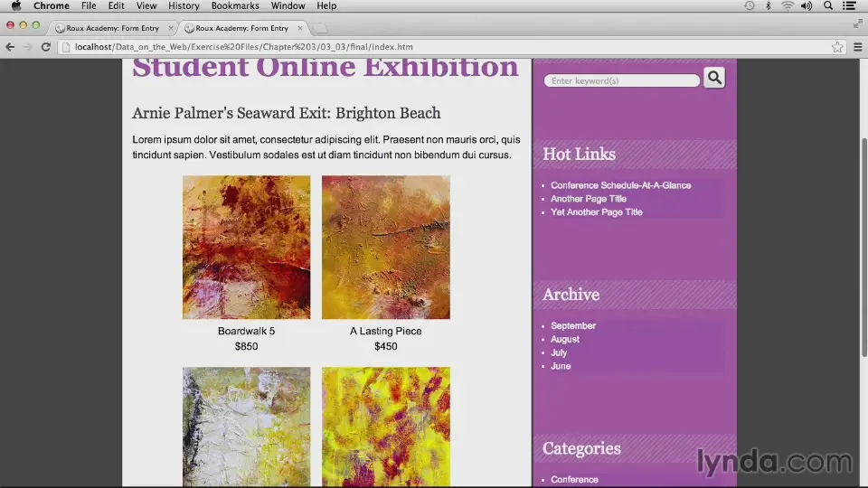Click the volume icon in the menu bar
The height and width of the screenshot is (488, 868).
[807, 5]
